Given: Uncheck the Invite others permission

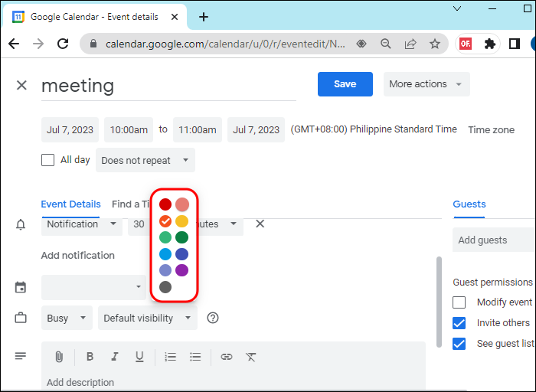Looking at the screenshot, I should click(x=459, y=323).
